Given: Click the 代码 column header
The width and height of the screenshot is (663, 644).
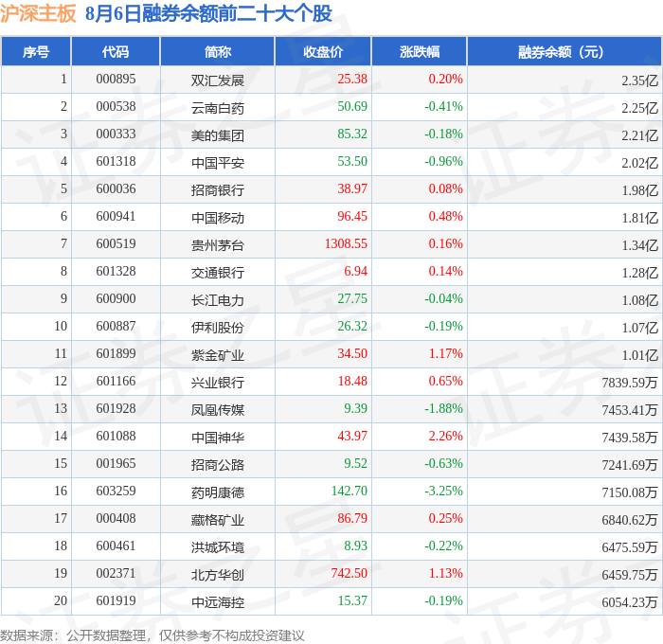Looking at the screenshot, I should click(116, 51).
